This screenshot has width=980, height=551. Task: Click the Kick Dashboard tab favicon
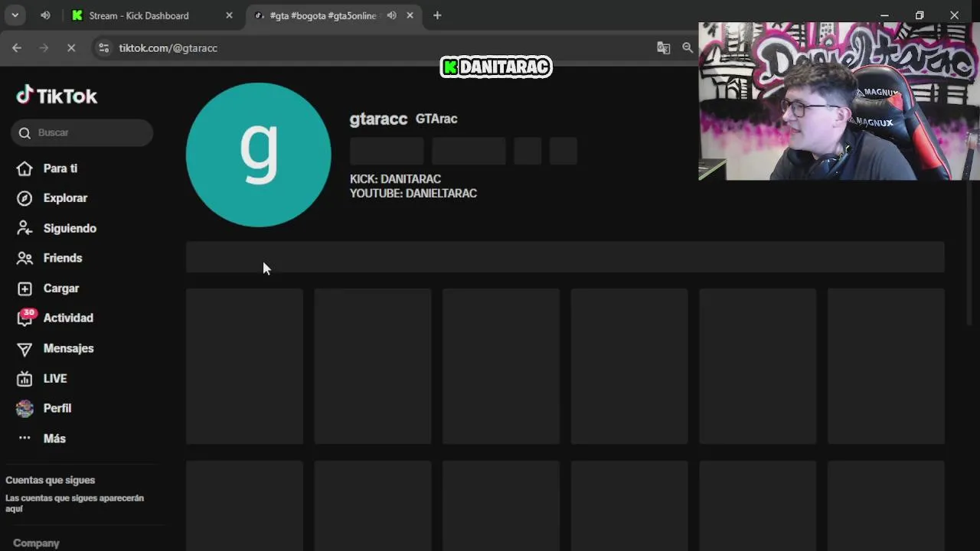(77, 15)
